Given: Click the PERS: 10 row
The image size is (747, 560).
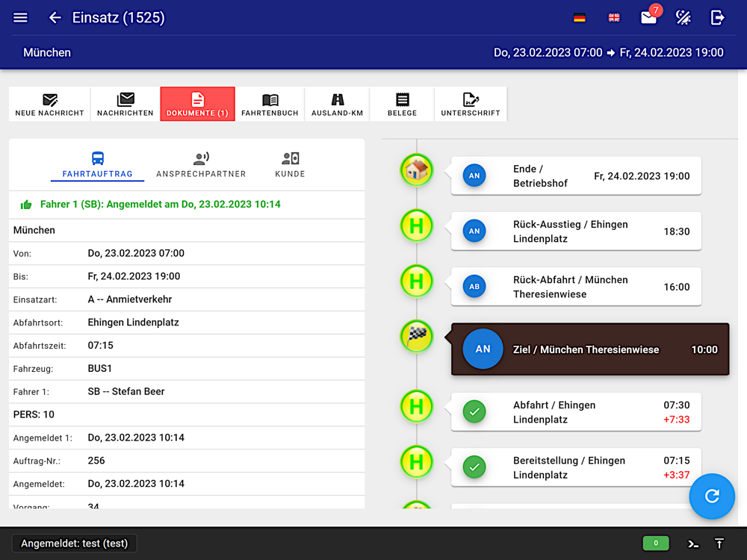Looking at the screenshot, I should click(x=187, y=414).
